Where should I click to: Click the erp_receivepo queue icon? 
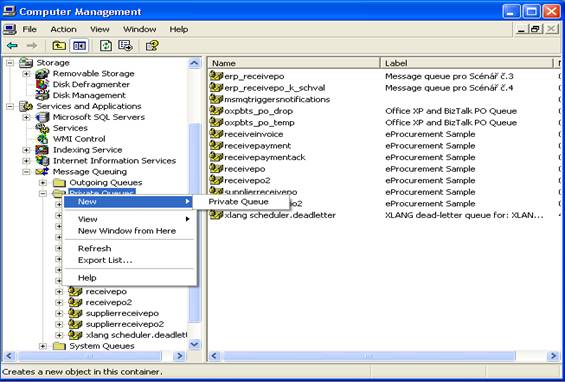[216, 76]
